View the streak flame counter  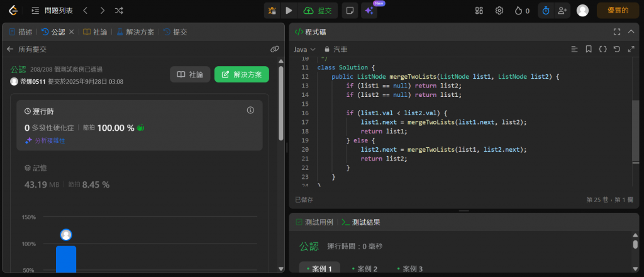pyautogui.click(x=522, y=11)
